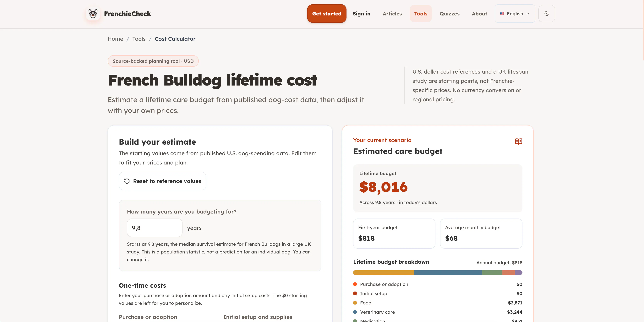Click the Reset to reference values button

tap(162, 181)
